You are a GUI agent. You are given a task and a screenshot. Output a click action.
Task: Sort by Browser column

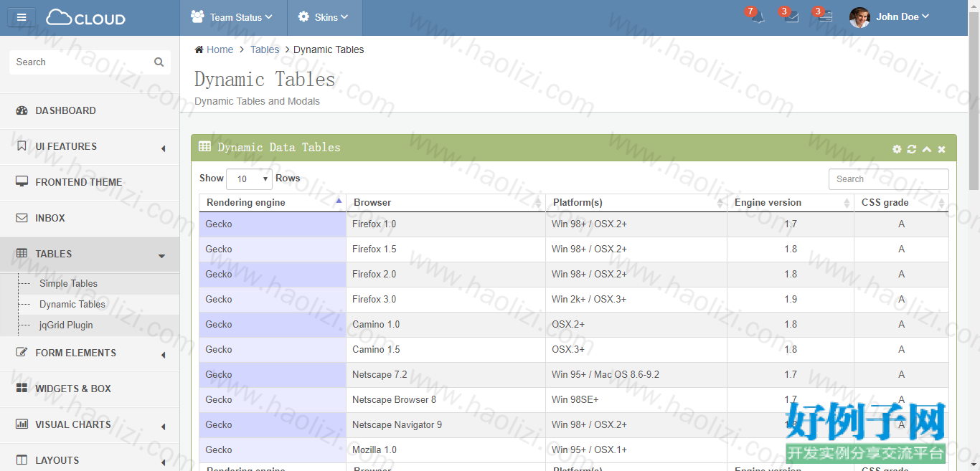[x=446, y=203]
